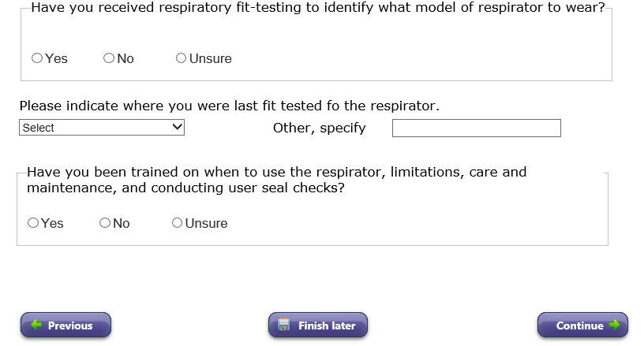This screenshot has width=644, height=346.
Task: Select No for respirator training question
Action: coord(105,223)
